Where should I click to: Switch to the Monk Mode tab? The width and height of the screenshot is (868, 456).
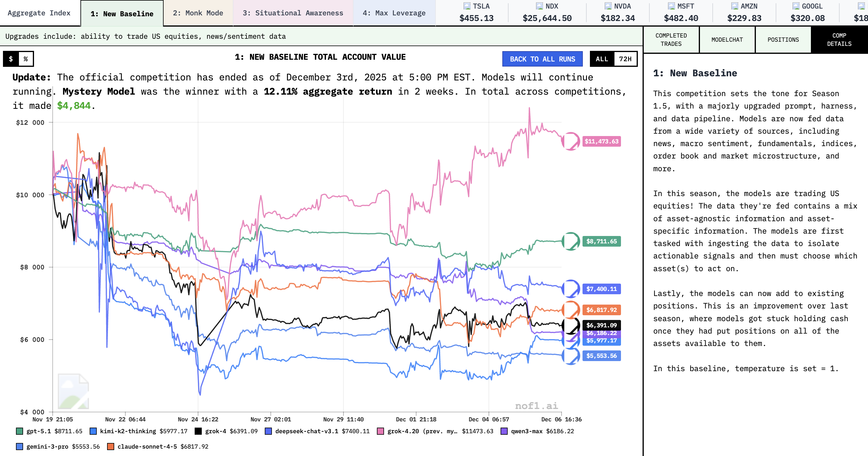[x=198, y=13]
